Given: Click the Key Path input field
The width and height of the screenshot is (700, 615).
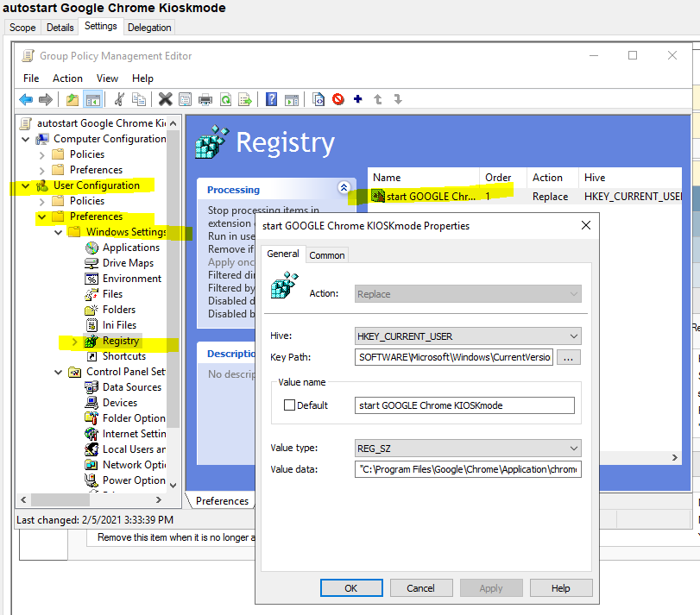Looking at the screenshot, I should coord(454,357).
